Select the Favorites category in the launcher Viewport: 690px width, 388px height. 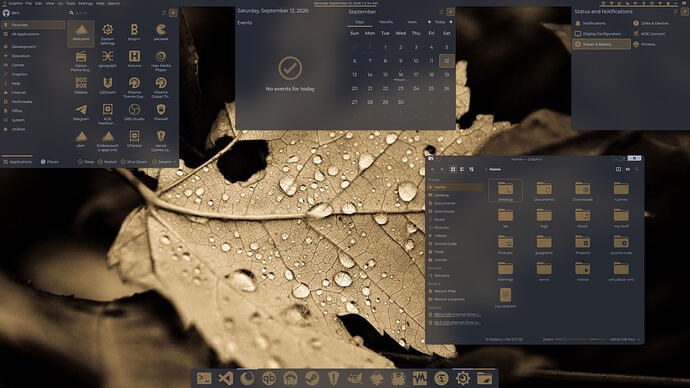[x=33, y=25]
